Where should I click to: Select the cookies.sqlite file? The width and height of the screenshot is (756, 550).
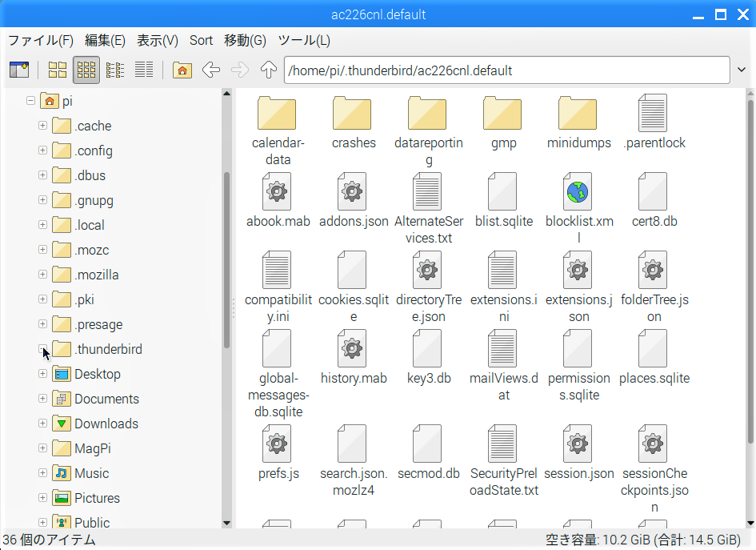[354, 287]
